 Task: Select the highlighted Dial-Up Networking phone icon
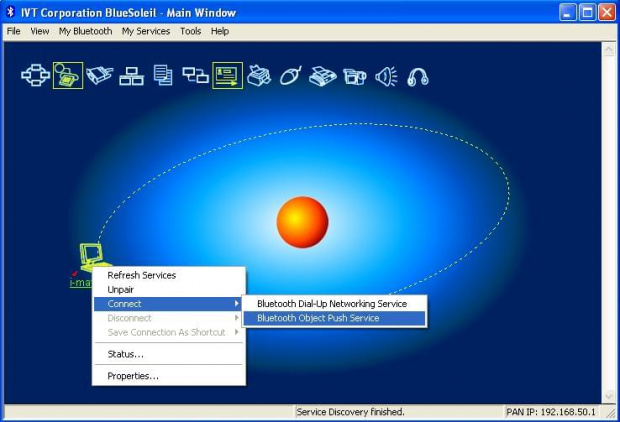click(68, 75)
